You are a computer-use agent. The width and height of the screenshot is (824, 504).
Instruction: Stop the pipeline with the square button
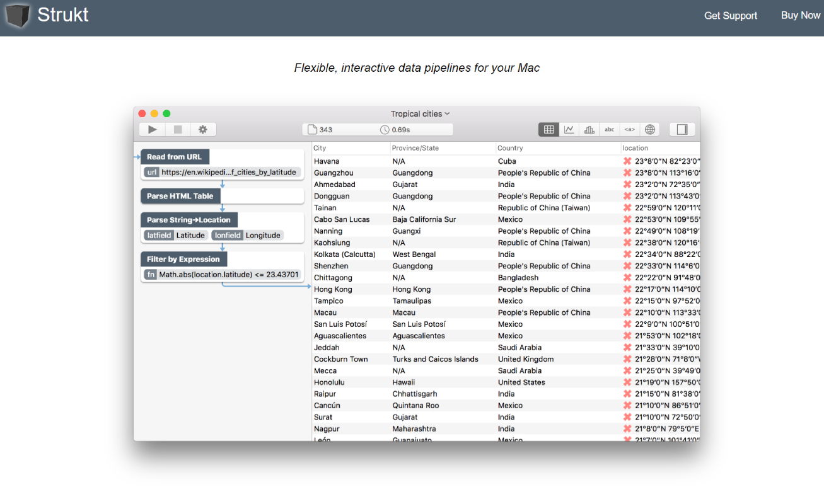178,129
